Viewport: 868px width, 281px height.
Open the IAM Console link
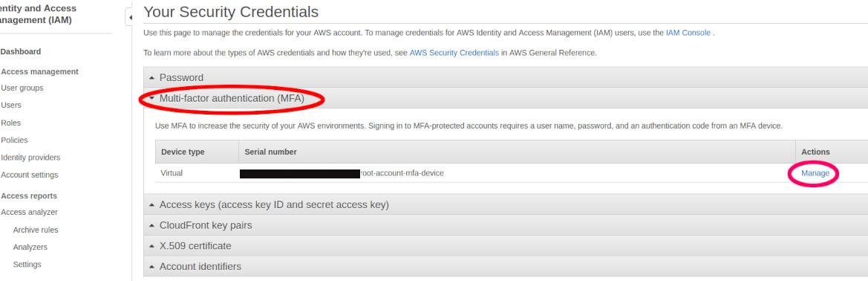pos(688,33)
